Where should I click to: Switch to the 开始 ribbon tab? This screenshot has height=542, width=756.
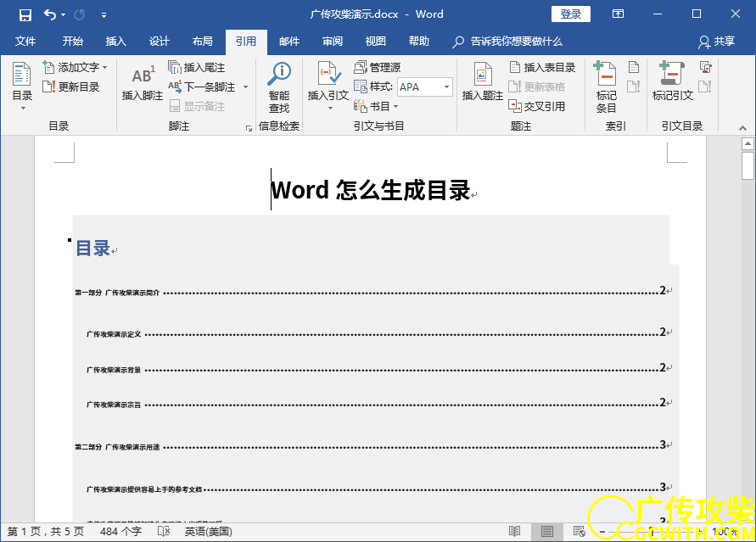[72, 42]
